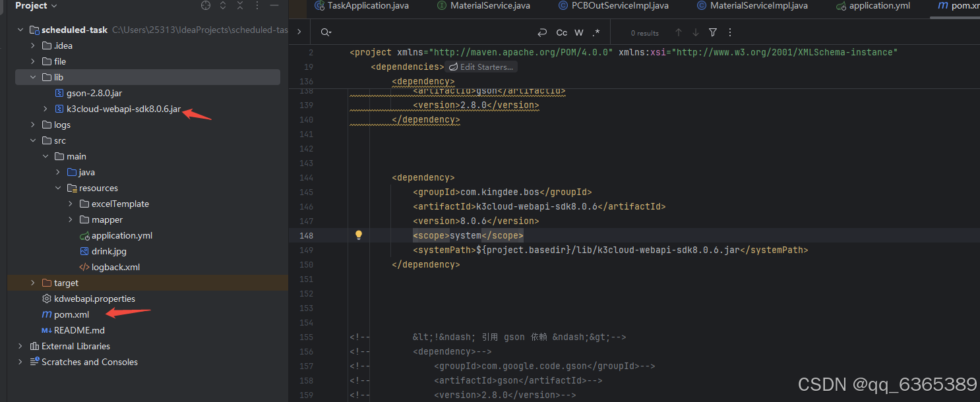
Task: Jump to next match with the down arrow
Action: pos(695,32)
